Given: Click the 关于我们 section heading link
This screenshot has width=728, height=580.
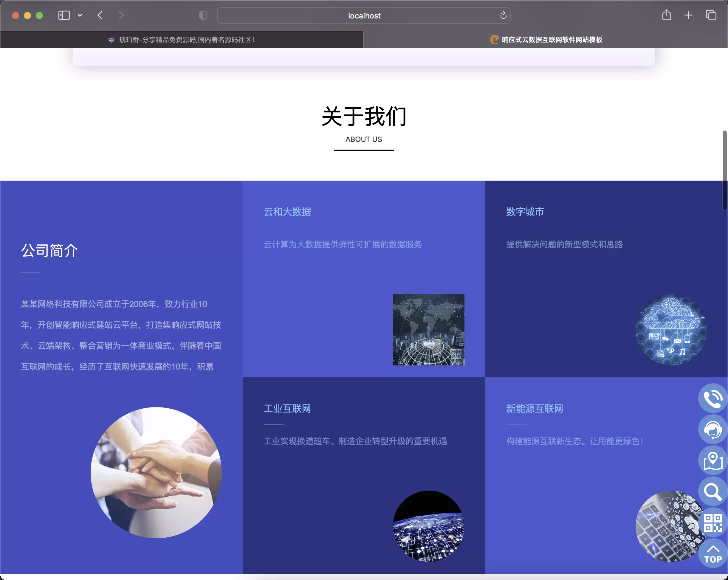Looking at the screenshot, I should click(x=363, y=117).
